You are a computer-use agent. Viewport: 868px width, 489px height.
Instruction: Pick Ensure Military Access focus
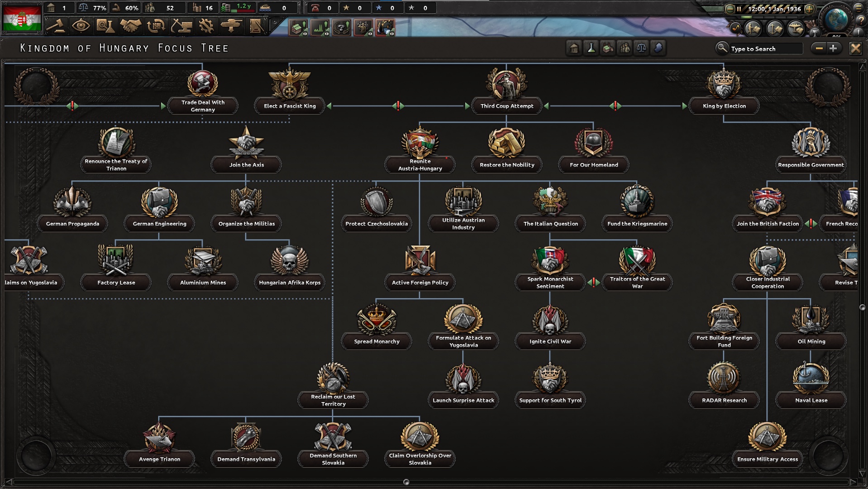point(768,444)
